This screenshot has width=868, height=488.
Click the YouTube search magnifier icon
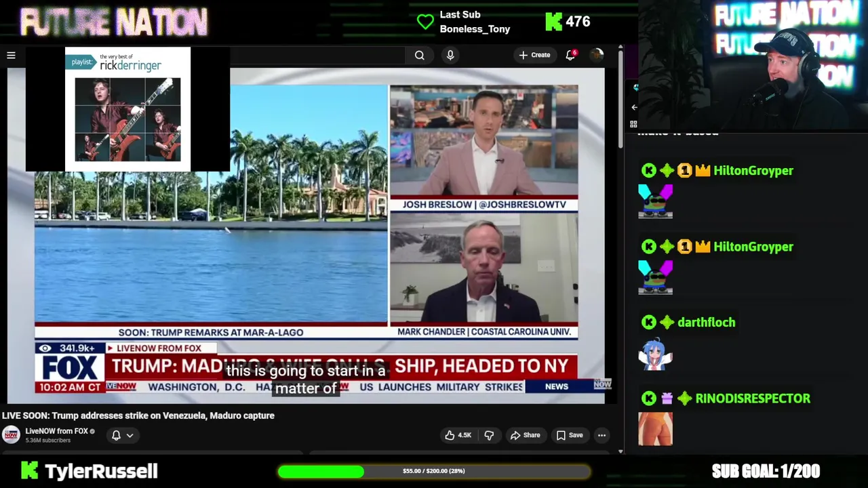click(420, 56)
